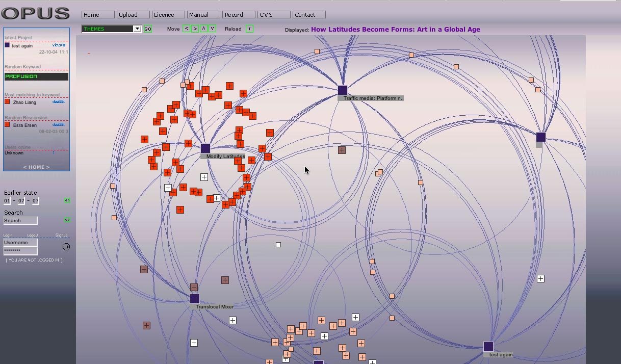
Task: Move the map left
Action: [x=186, y=29]
